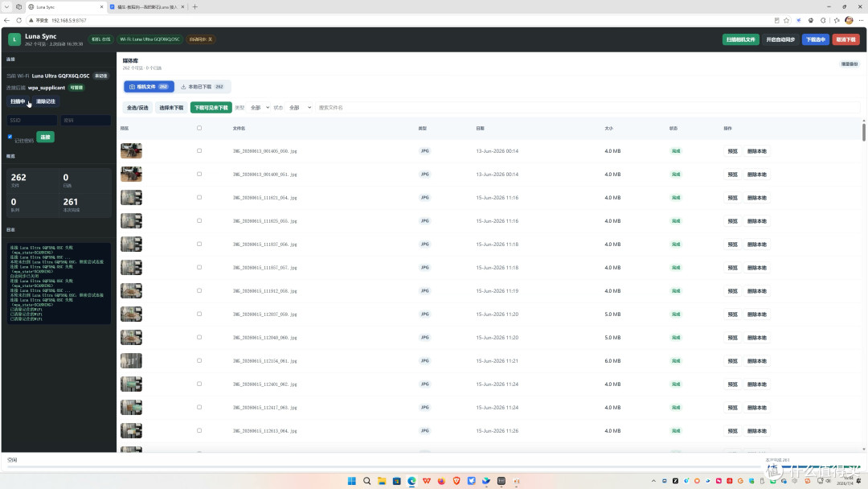Open the 类型 type filter dropdown
868x489 pixels.
[259, 108]
